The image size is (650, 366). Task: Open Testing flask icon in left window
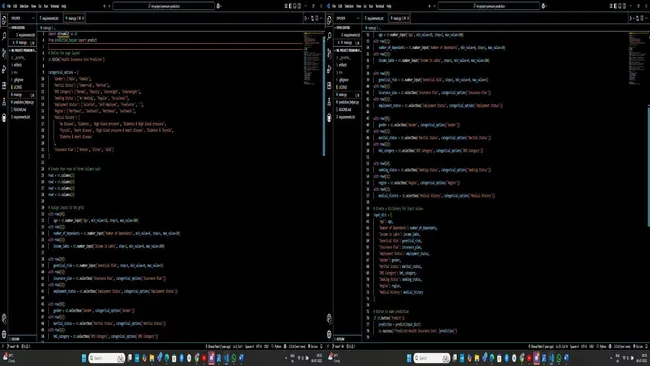pyautogui.click(x=4, y=101)
